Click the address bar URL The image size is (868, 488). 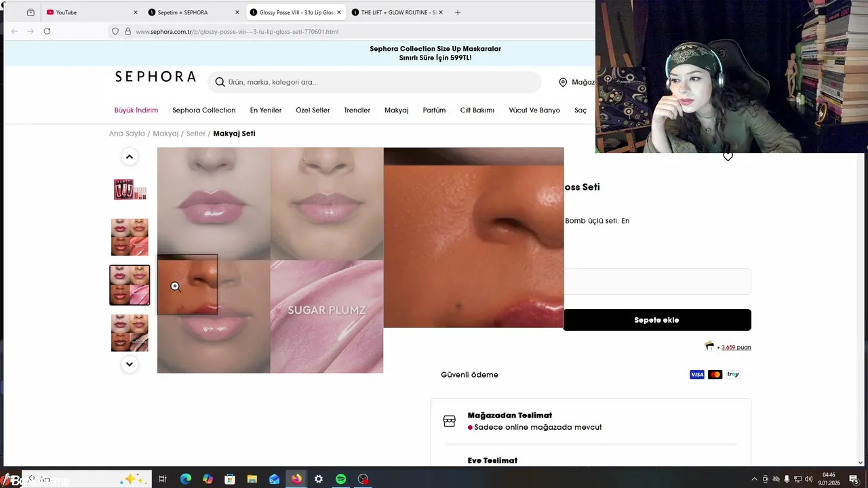click(237, 31)
